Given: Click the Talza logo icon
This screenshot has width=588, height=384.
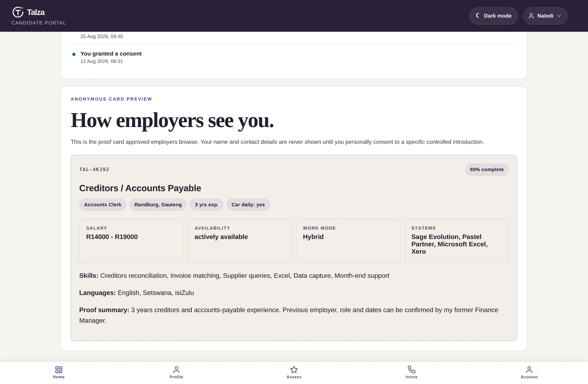Looking at the screenshot, I should click(x=18, y=12).
